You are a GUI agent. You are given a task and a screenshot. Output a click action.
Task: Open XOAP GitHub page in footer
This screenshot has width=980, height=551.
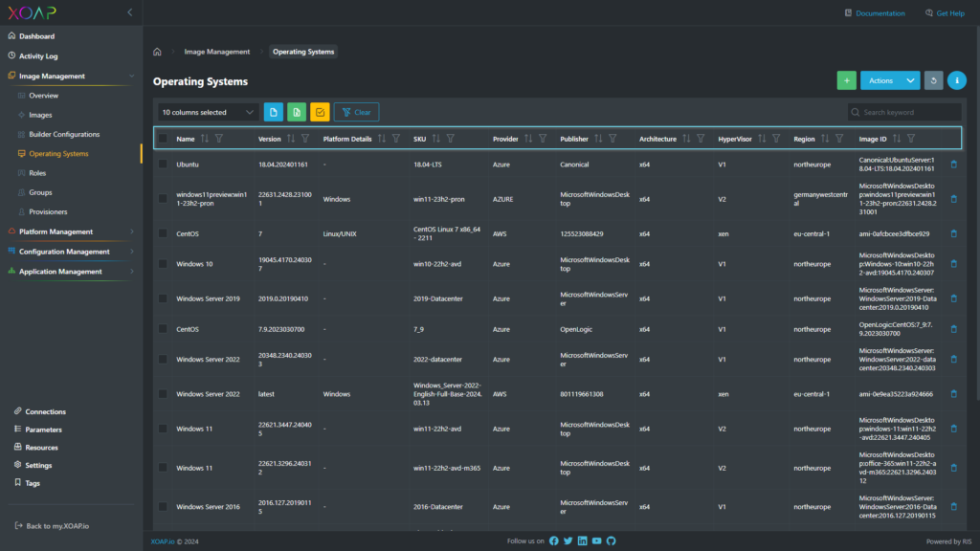pyautogui.click(x=612, y=541)
